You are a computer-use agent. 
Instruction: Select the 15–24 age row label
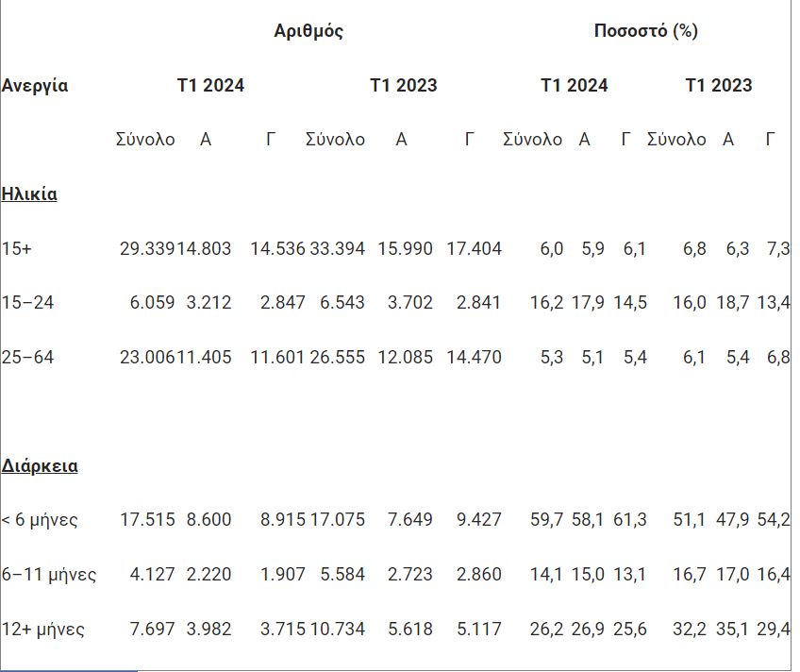28,303
